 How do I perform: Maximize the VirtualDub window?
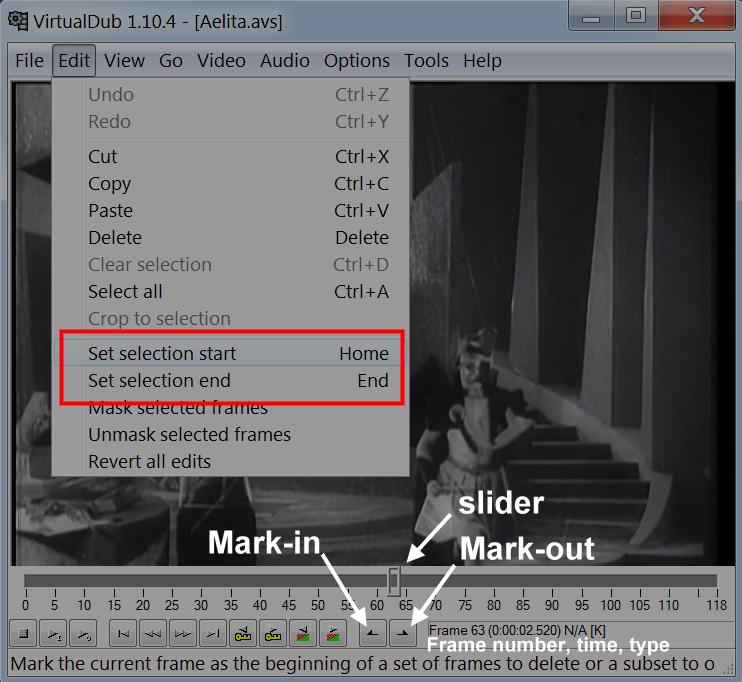point(636,16)
